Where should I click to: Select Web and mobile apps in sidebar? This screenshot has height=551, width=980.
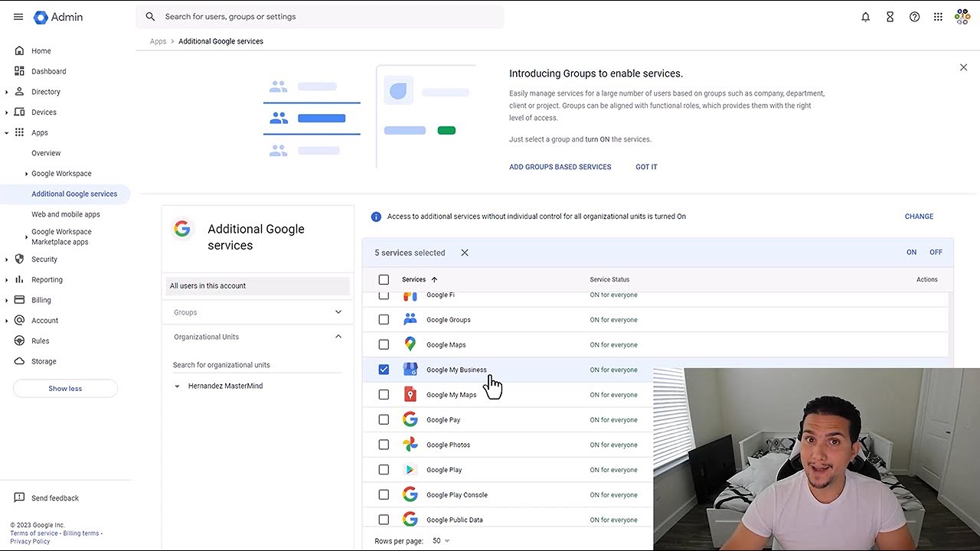(66, 214)
